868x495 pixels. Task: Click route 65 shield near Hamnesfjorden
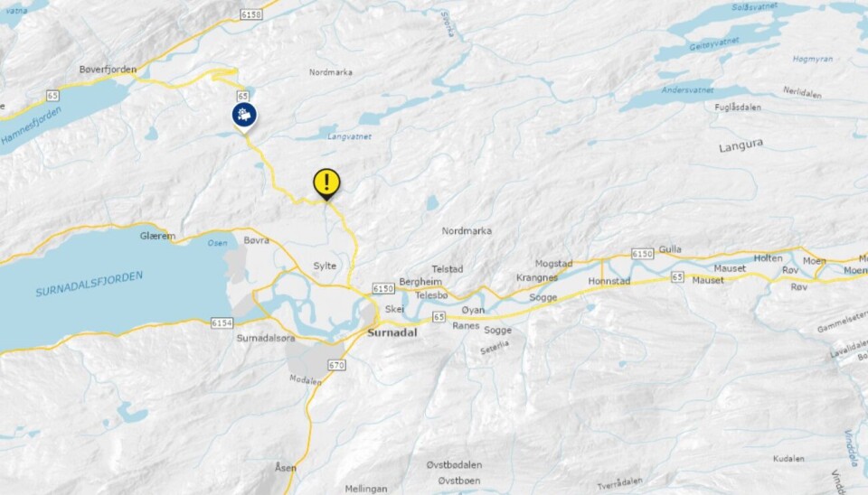(x=52, y=96)
